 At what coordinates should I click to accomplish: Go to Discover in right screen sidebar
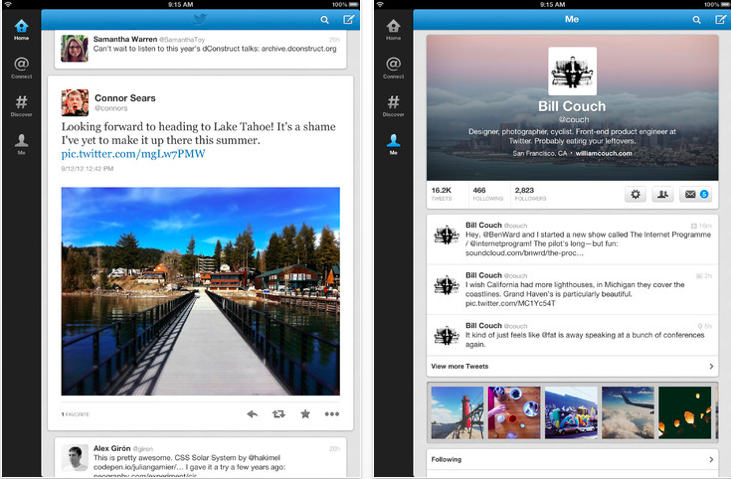point(393,106)
